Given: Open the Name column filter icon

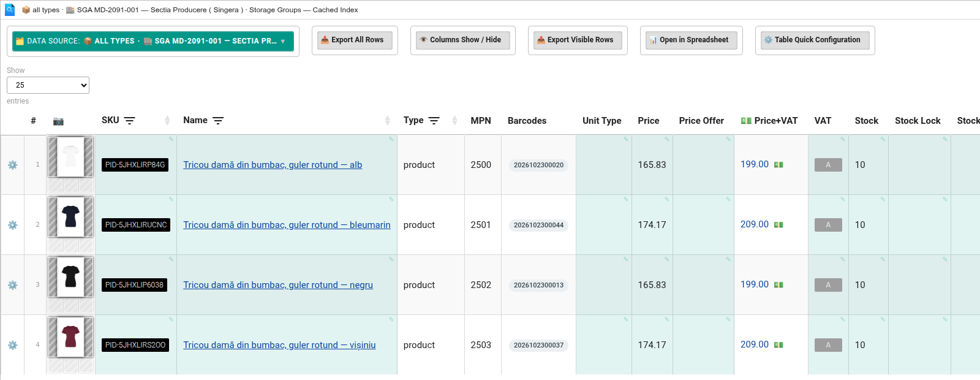Looking at the screenshot, I should (x=218, y=121).
